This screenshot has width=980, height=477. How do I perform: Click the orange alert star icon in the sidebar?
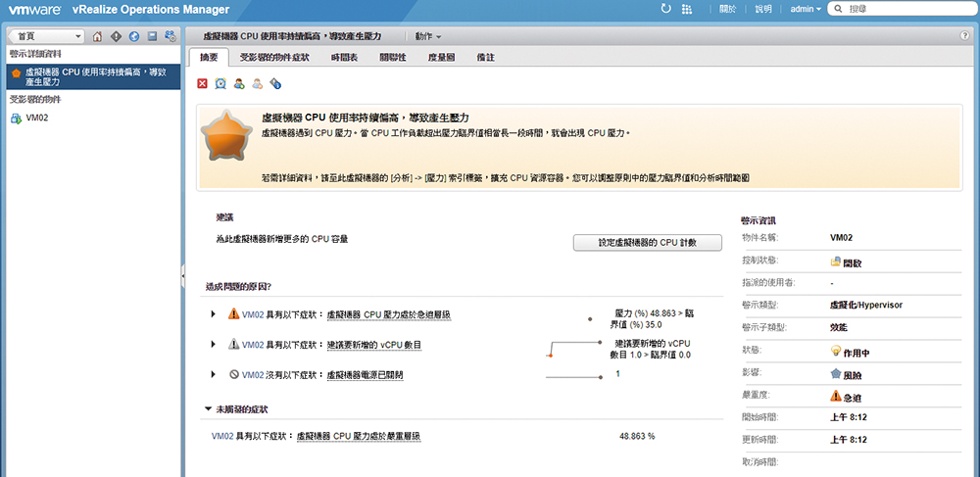point(17,72)
